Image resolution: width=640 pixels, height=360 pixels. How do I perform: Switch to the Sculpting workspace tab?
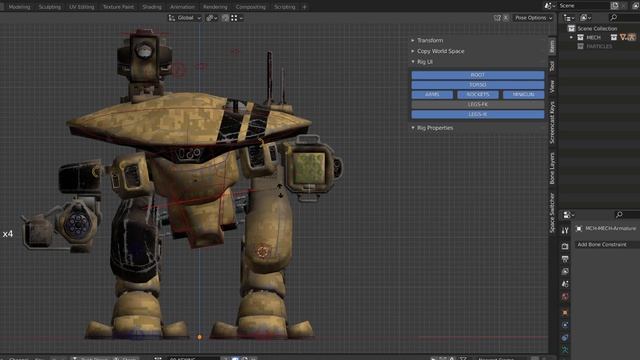point(50,7)
